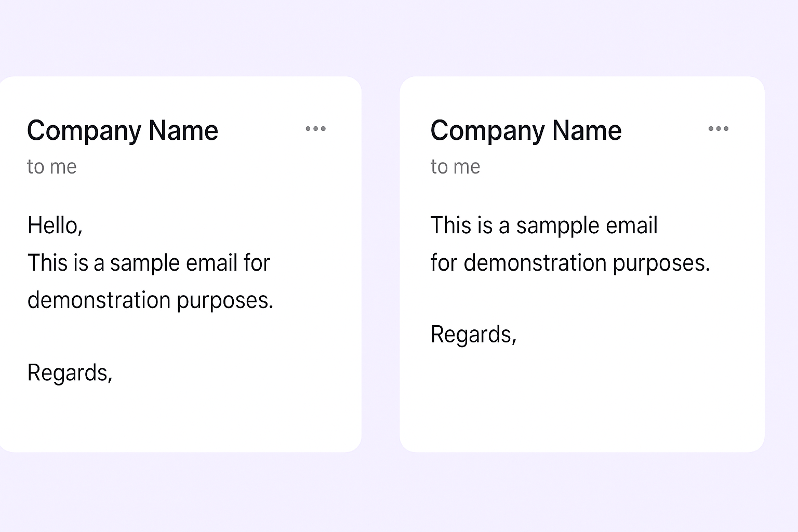Click the 'for demonstration purposes.' line
This screenshot has width=798, height=532.
570,263
